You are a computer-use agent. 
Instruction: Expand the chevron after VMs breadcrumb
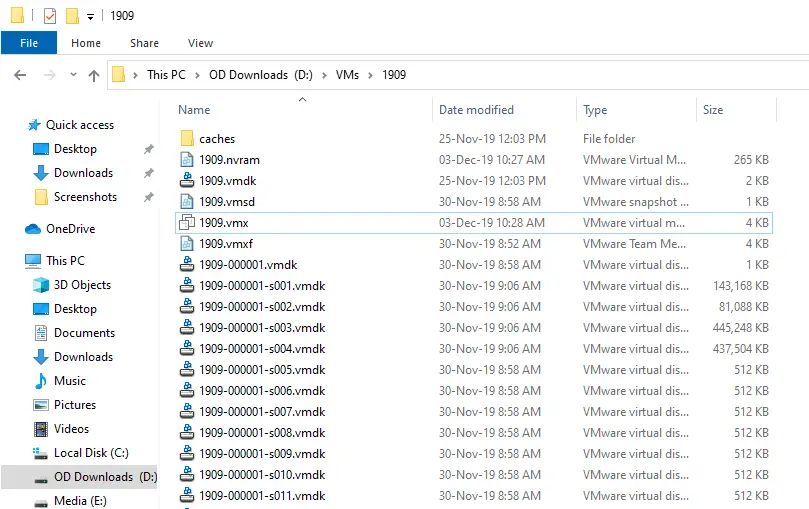370,75
